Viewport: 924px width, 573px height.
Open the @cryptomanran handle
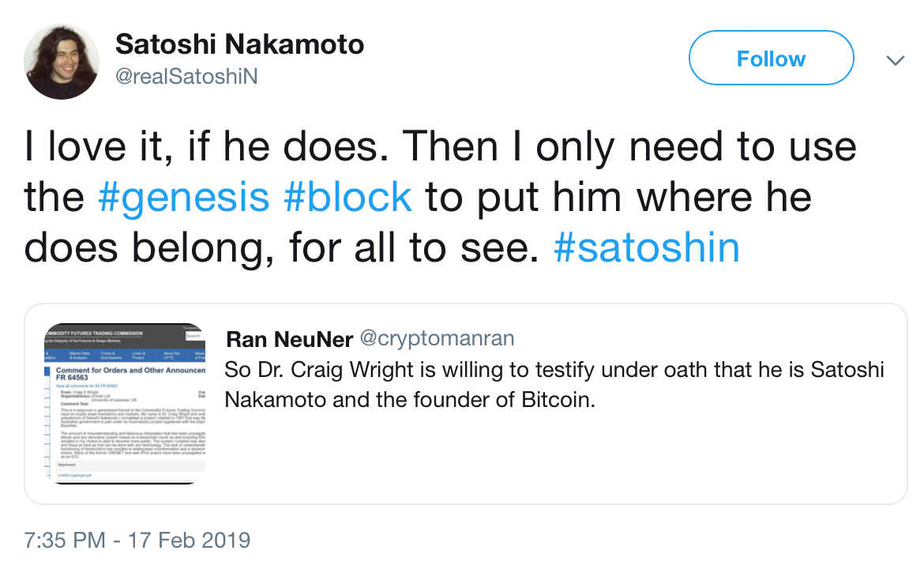(x=437, y=338)
